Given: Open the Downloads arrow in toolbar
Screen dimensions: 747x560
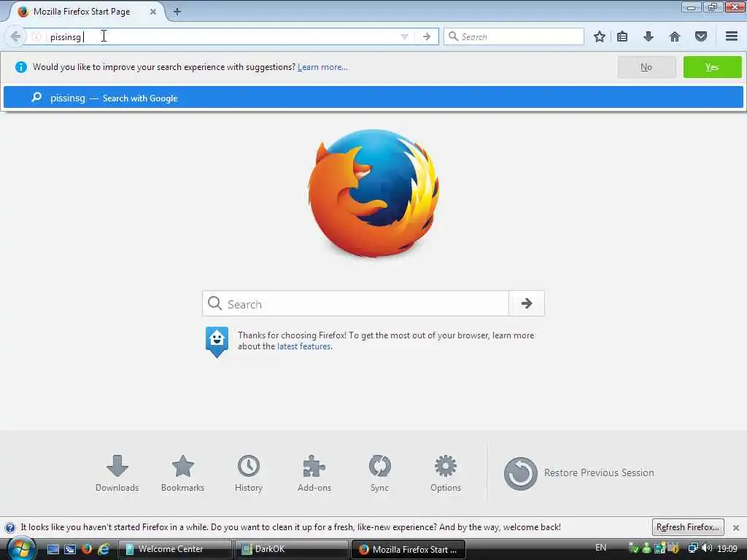Looking at the screenshot, I should [x=648, y=36].
